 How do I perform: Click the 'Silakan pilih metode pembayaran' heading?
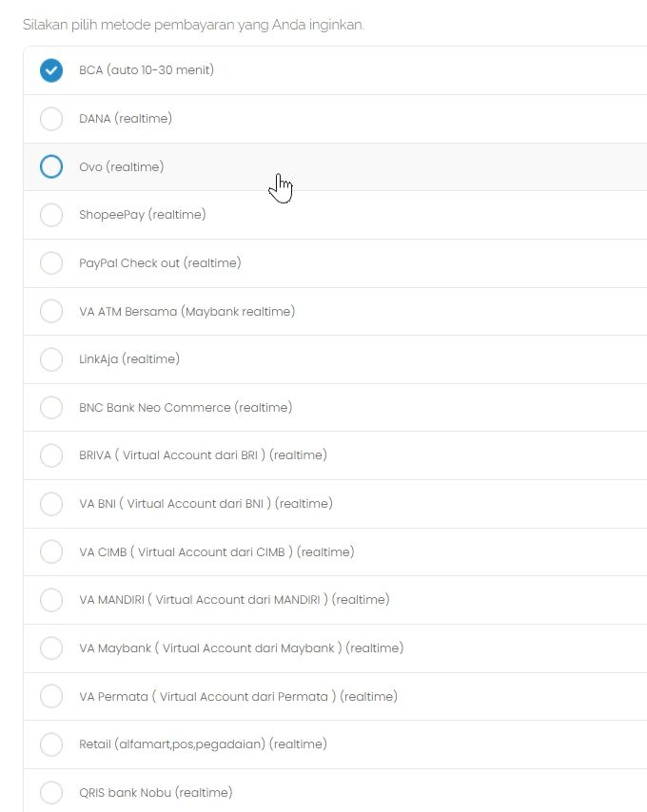pos(193,25)
